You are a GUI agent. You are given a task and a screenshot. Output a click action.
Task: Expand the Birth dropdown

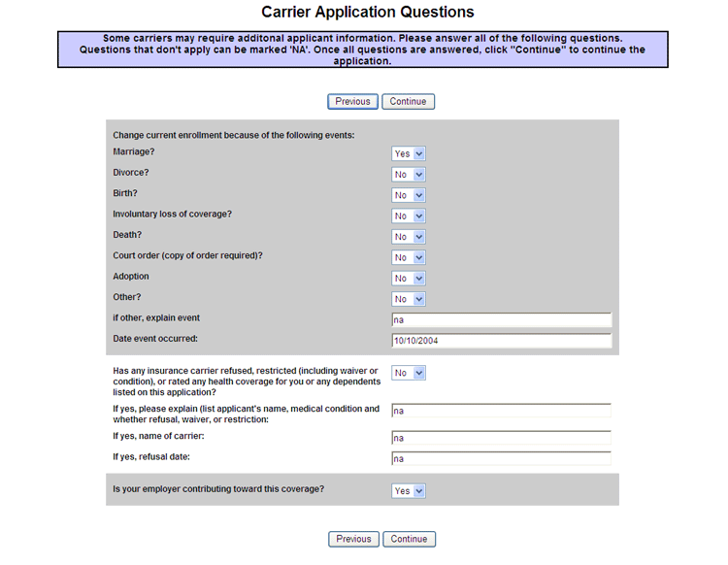click(409, 195)
